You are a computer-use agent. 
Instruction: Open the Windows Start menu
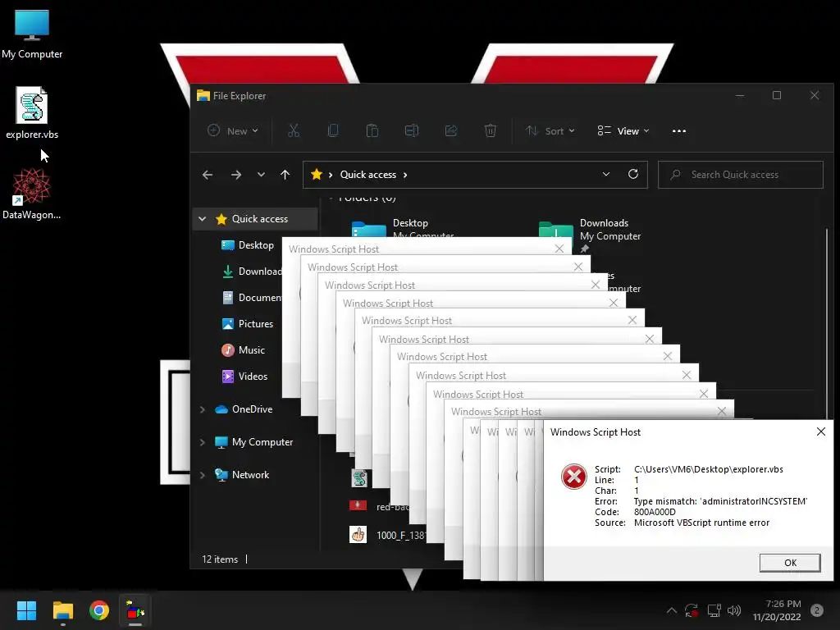point(26,610)
